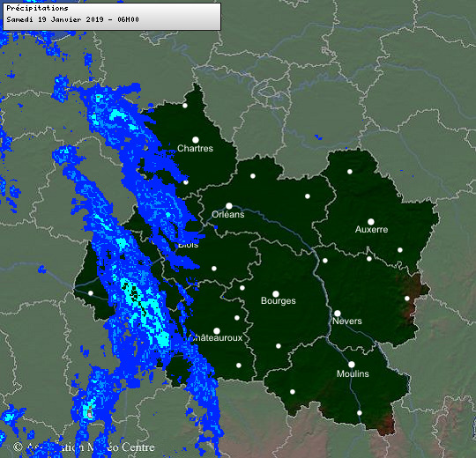Click the Châteauroux text label
The height and width of the screenshot is (458, 476).
click(216, 337)
